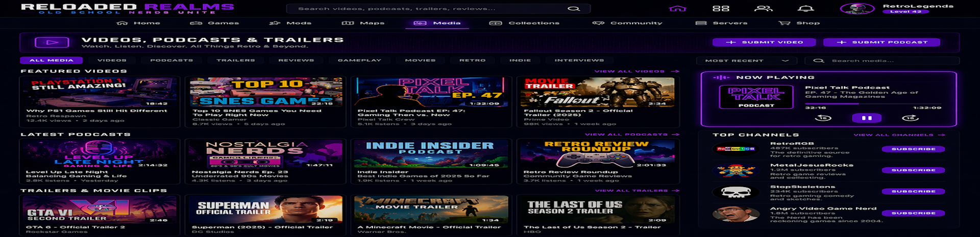
Task: Open the Level Up Late Night podcast thumbnail
Action: [x=101, y=154]
